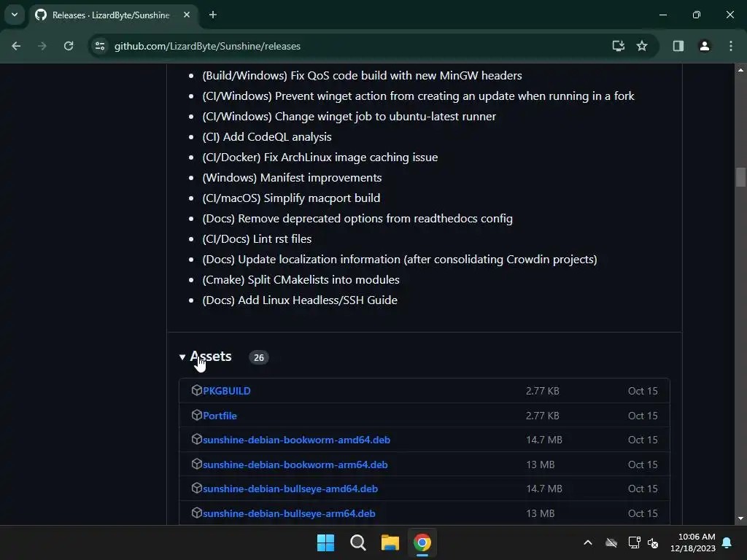The height and width of the screenshot is (560, 747).
Task: Download sunshine-debian-bookworm-amd64.deb
Action: (x=296, y=440)
